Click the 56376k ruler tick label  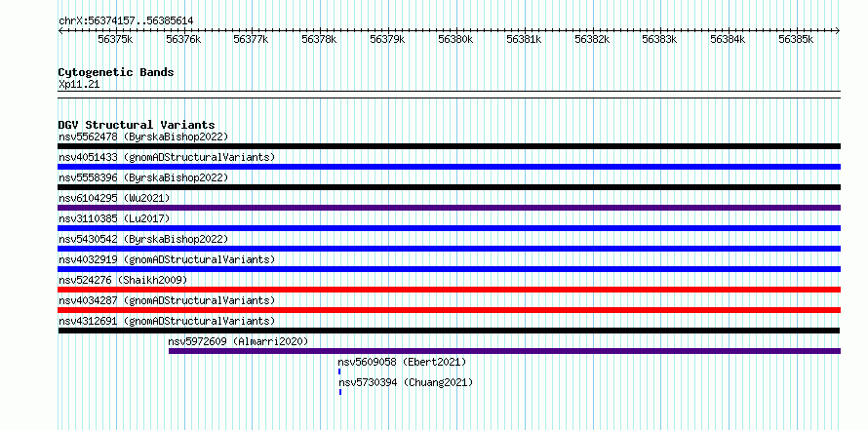[183, 39]
